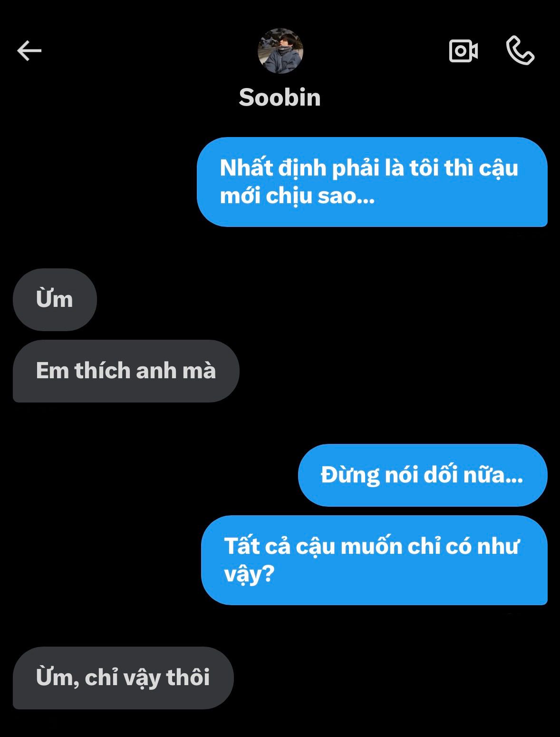Image resolution: width=560 pixels, height=737 pixels.
Task: Select the 'Ừm, chỉ vậy thôi' reply
Action: pos(123,678)
